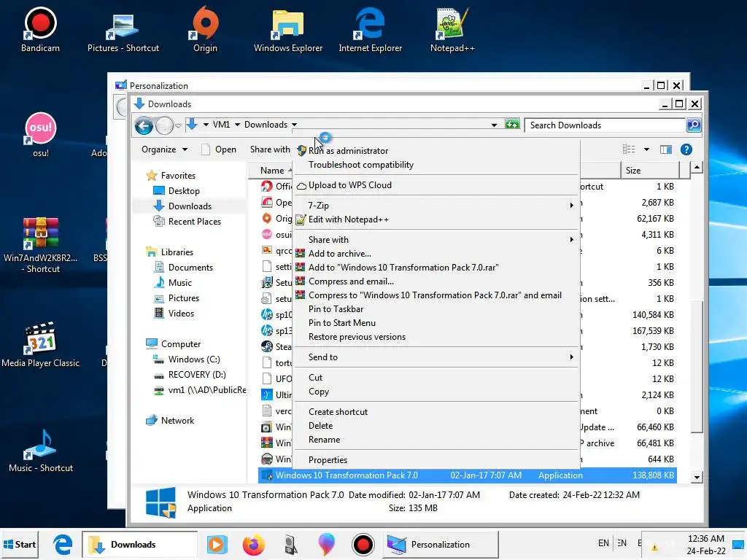The width and height of the screenshot is (747, 560).
Task: Click the search magnifier icon
Action: tap(694, 125)
